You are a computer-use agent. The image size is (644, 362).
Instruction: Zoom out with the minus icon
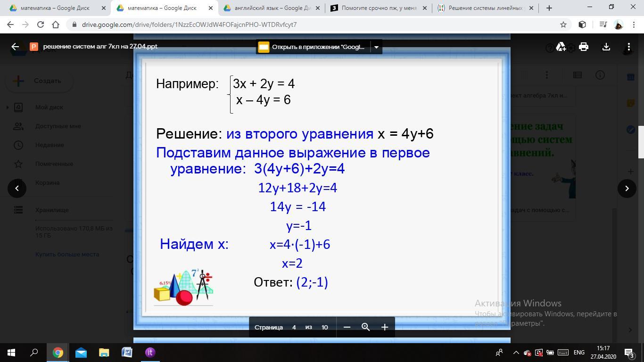(347, 327)
